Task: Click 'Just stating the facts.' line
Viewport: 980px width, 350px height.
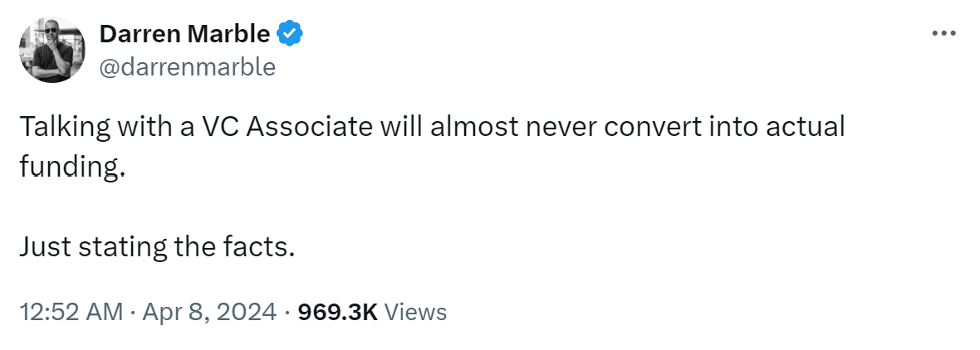Action: click(x=157, y=248)
